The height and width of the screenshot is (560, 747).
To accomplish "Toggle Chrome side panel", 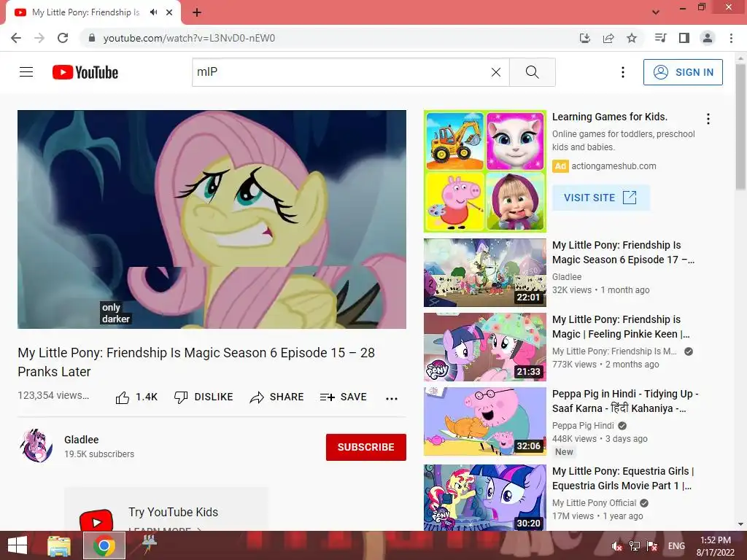I will [684, 38].
